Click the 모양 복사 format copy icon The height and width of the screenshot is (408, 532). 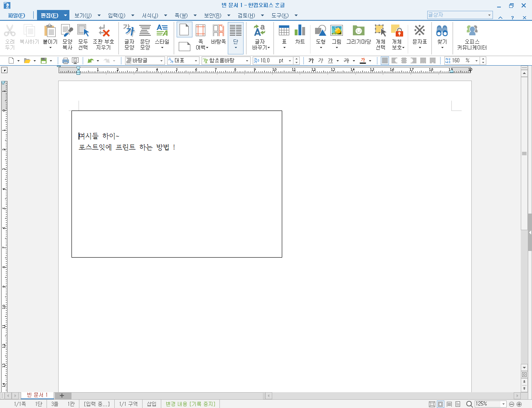(x=67, y=37)
